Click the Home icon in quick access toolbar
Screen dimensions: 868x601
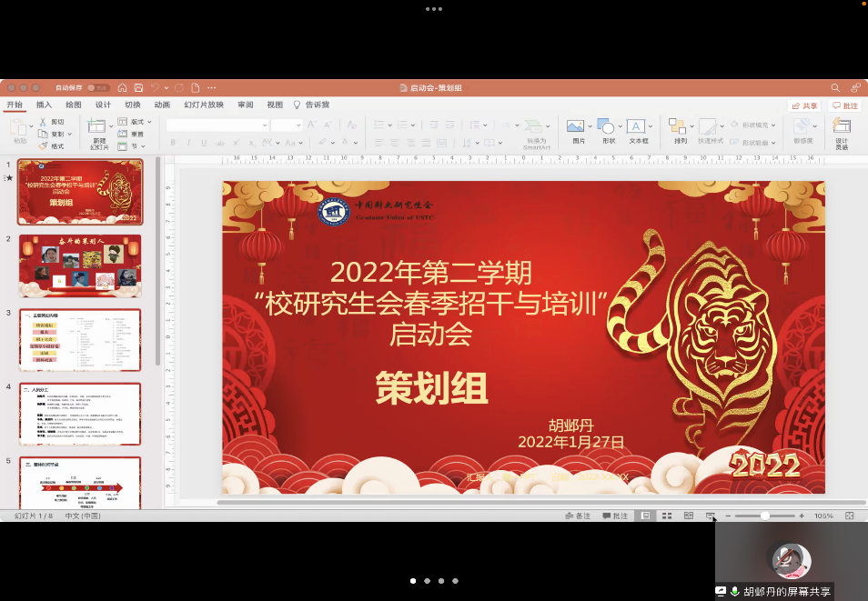(x=122, y=87)
